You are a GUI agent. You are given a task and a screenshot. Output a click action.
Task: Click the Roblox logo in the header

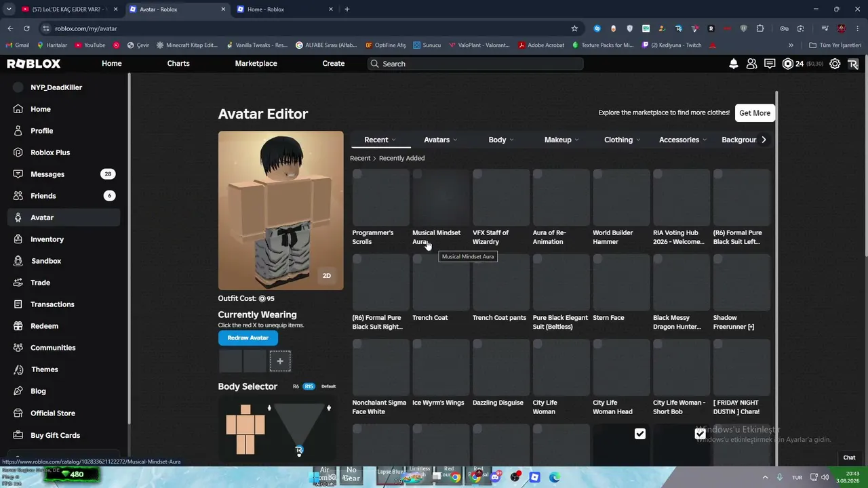[34, 64]
